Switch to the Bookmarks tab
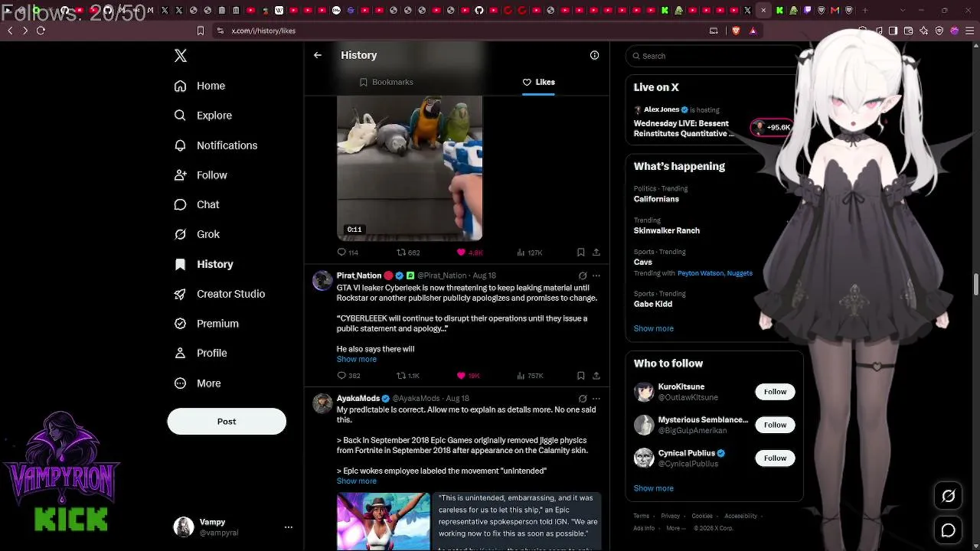The image size is (980, 551). pyautogui.click(x=387, y=82)
